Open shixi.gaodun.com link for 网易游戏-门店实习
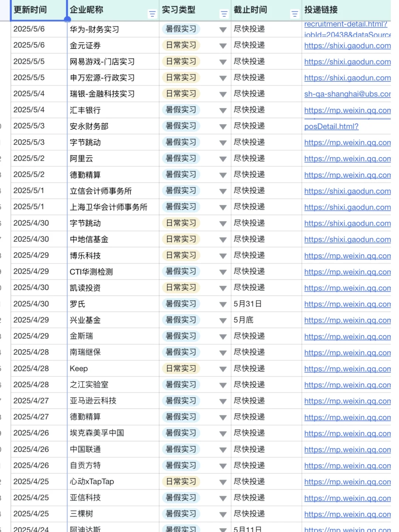The image size is (399, 532). pos(347,62)
